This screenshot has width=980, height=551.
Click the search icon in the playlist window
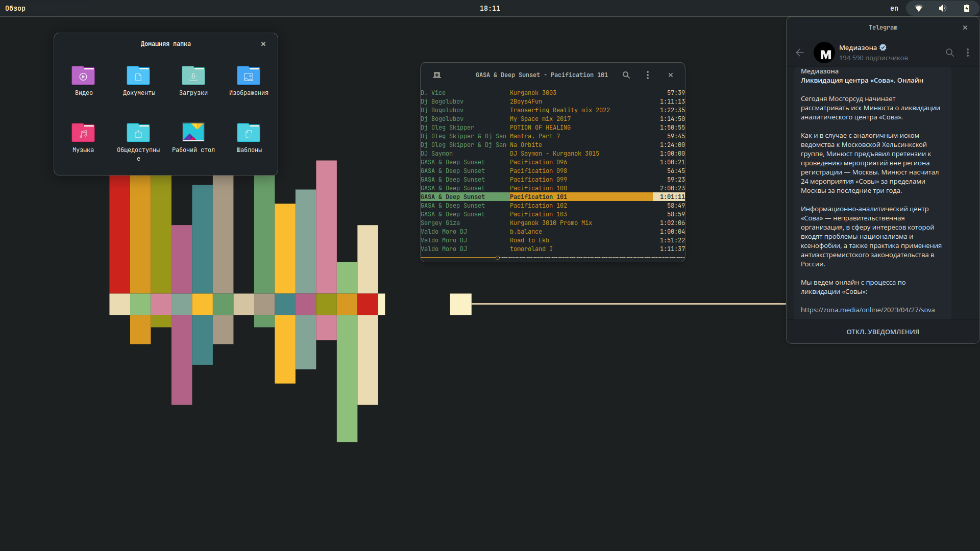point(626,75)
